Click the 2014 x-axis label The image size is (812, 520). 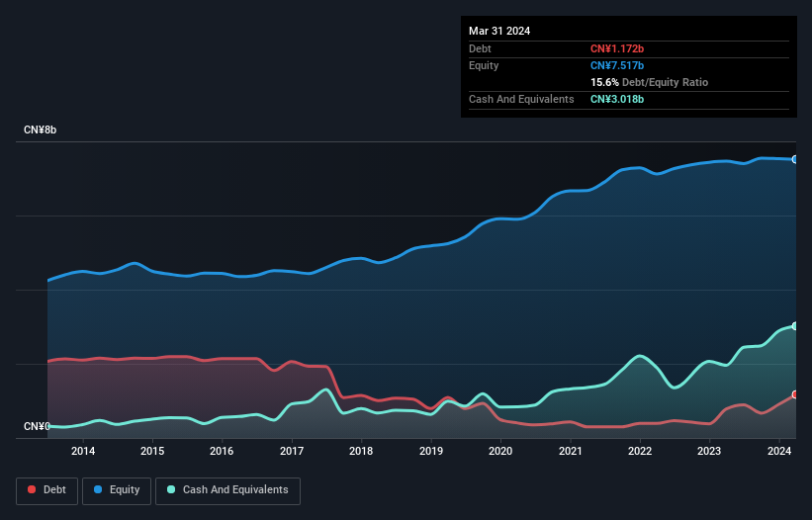pyautogui.click(x=83, y=451)
